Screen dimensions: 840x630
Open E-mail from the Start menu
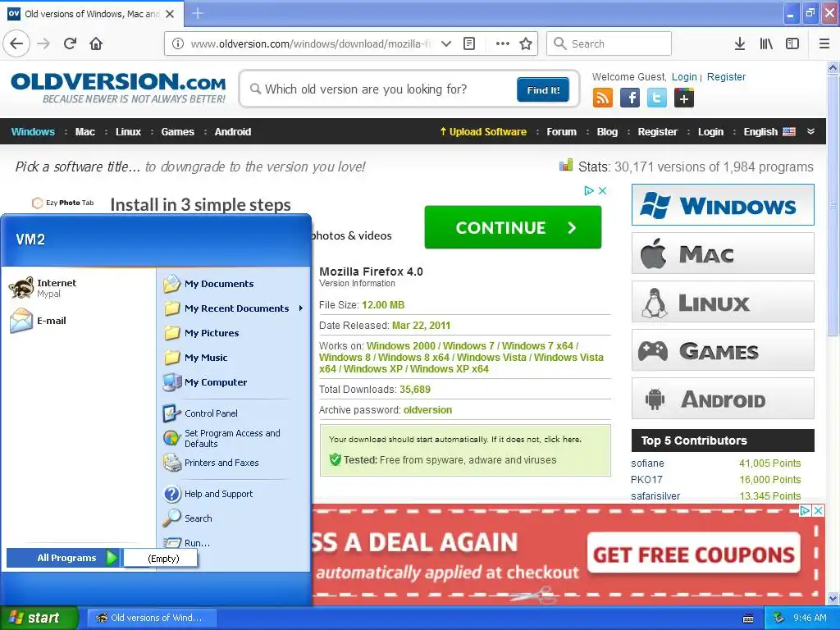tap(38, 321)
